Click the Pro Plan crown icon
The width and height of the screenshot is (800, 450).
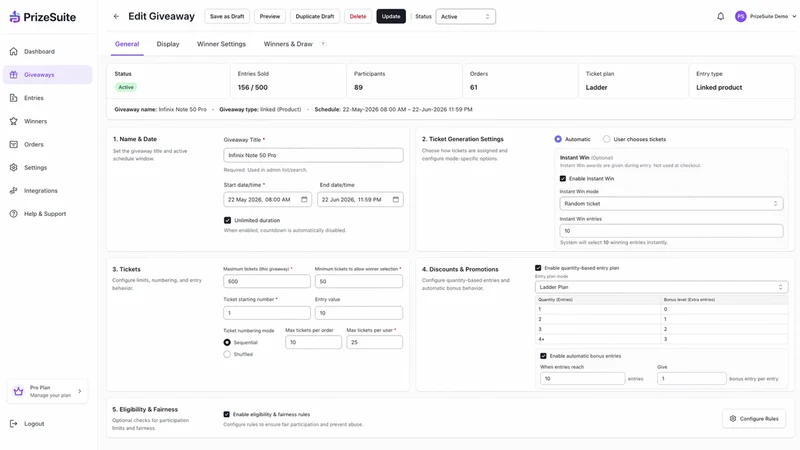tap(19, 391)
